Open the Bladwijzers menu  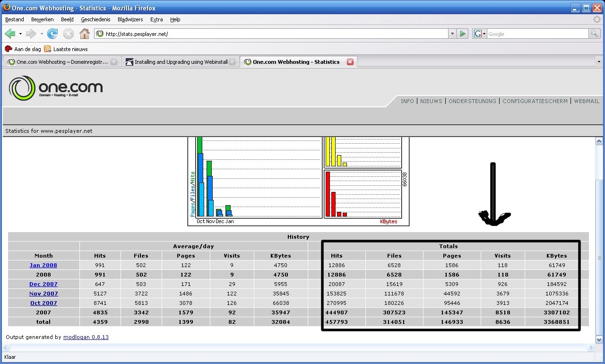[130, 19]
